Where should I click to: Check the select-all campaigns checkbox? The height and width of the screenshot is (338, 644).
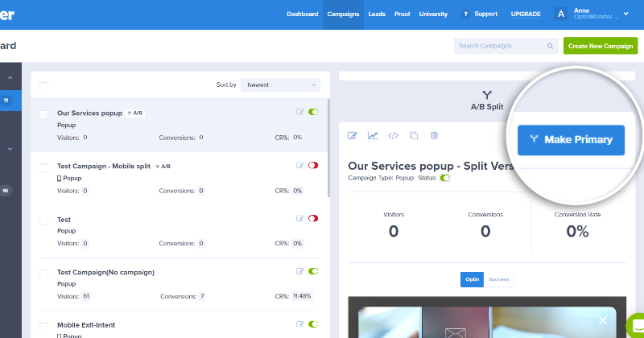pos(43,86)
